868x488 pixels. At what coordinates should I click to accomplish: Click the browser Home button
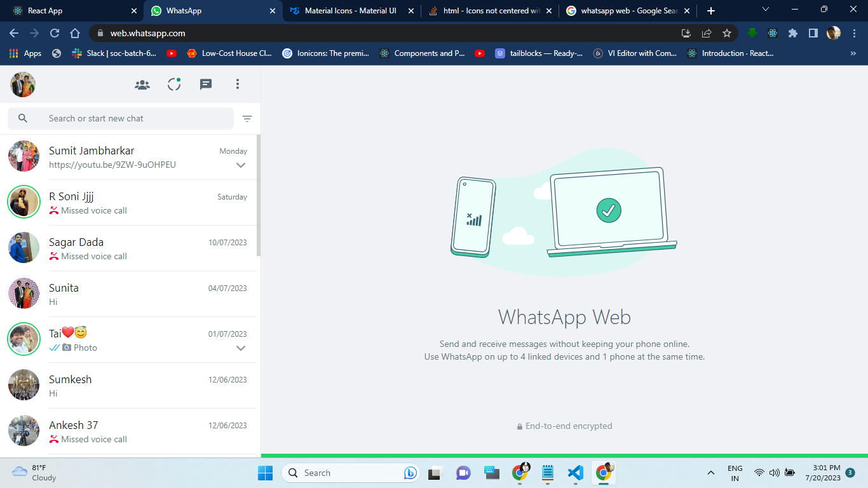point(75,33)
